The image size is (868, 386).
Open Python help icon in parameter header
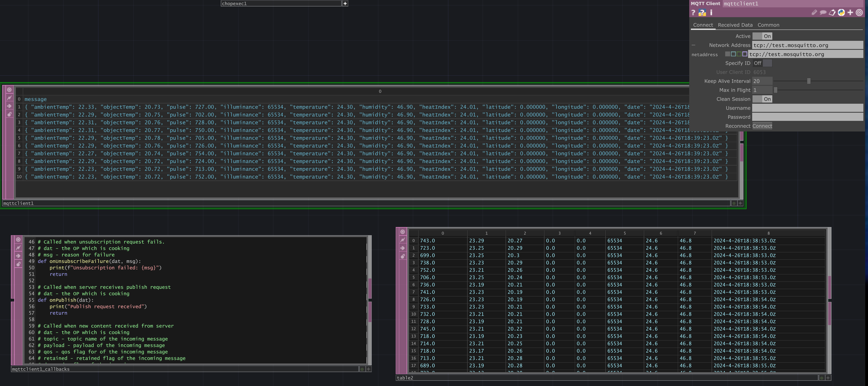[702, 13]
